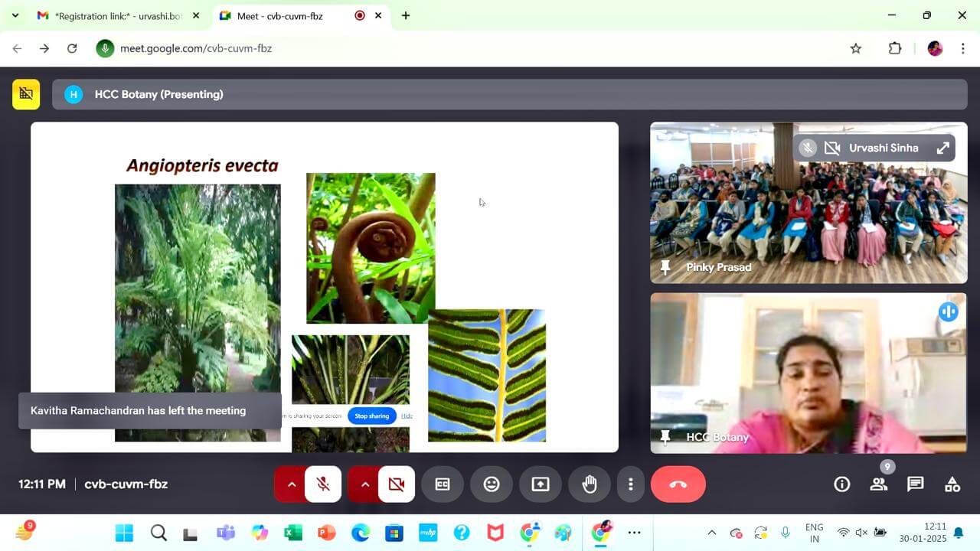Open Excel from the Windows taskbar

(292, 533)
